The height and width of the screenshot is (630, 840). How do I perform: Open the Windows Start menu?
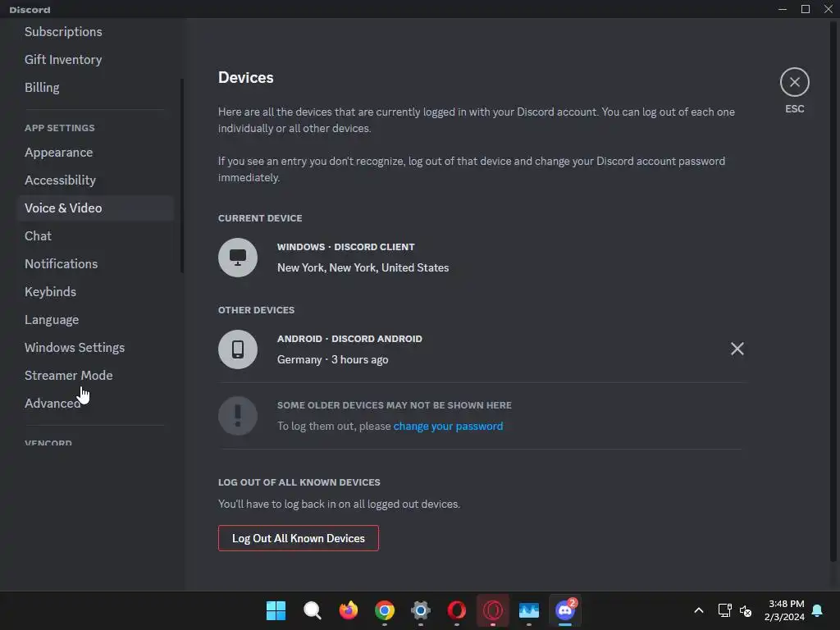point(276,610)
